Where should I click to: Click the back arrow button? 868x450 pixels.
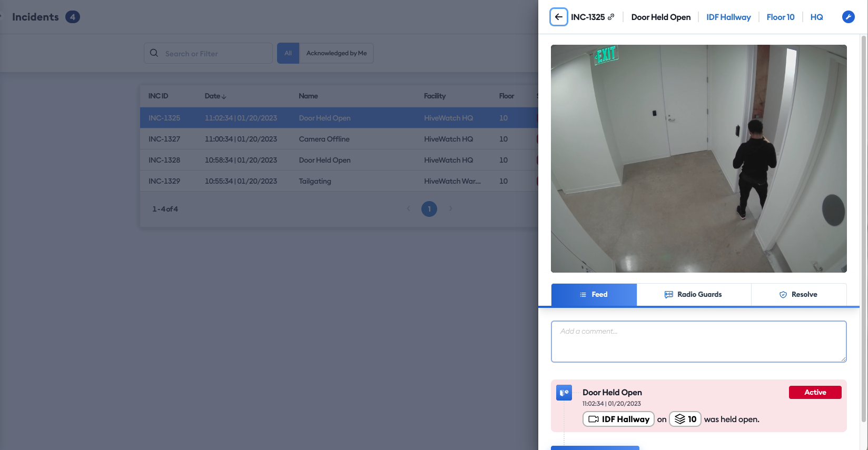pyautogui.click(x=559, y=17)
